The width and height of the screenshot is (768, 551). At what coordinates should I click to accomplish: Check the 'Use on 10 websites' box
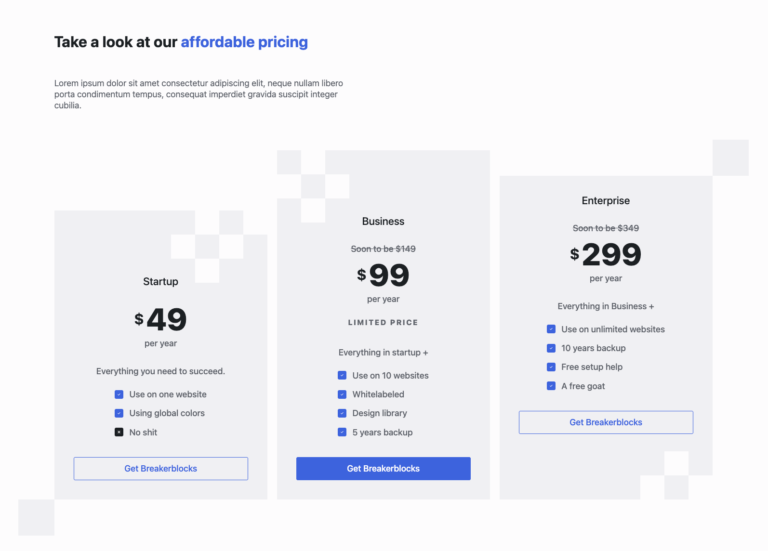[x=342, y=375]
